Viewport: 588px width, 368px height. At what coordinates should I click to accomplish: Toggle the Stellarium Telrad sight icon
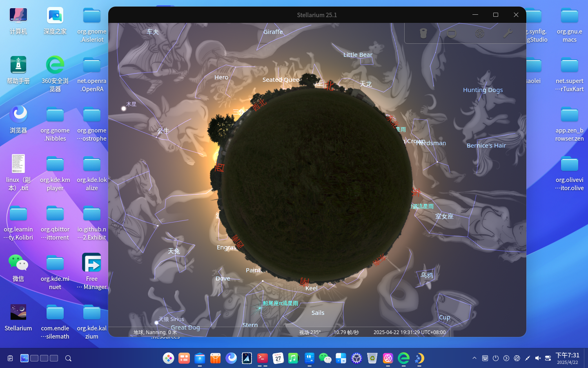tap(480, 33)
